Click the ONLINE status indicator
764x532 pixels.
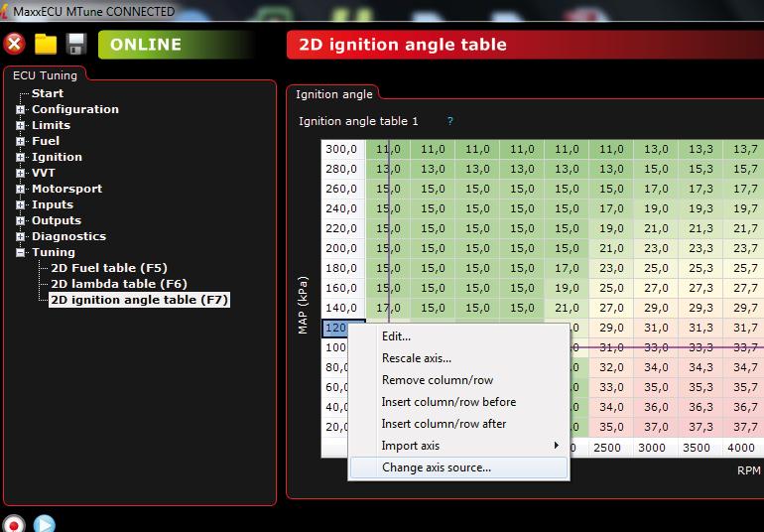(176, 45)
